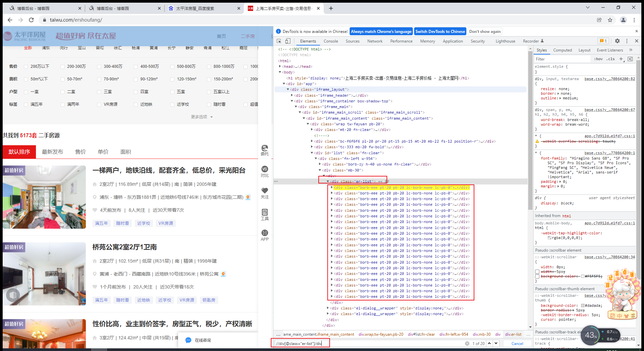Show more Styles pane tabs chevron
Viewport: 644px width, 351px height.
pos(631,50)
